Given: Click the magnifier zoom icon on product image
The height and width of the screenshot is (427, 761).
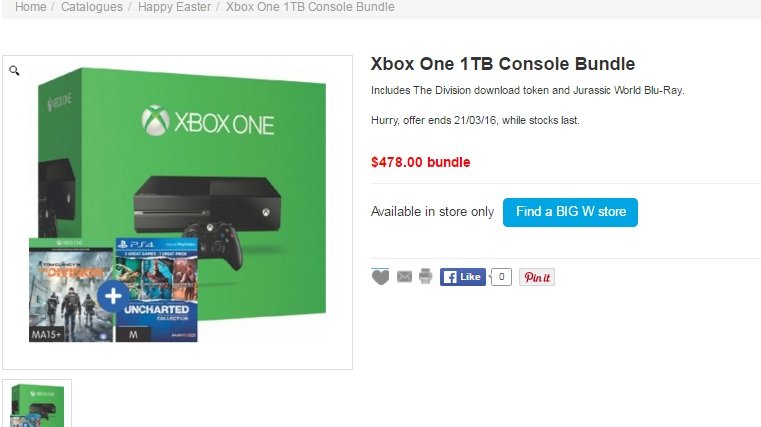Looking at the screenshot, I should [15, 71].
